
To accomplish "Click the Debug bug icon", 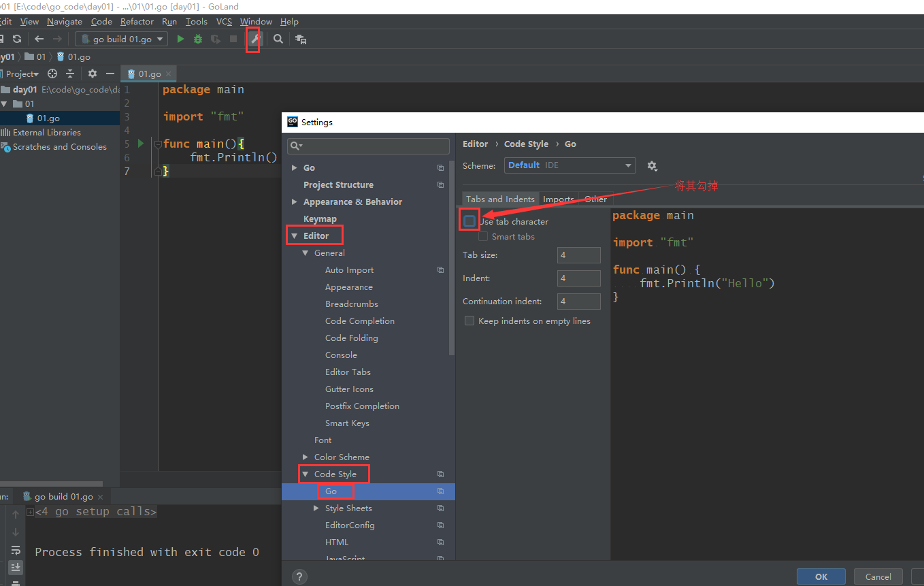I will [198, 39].
